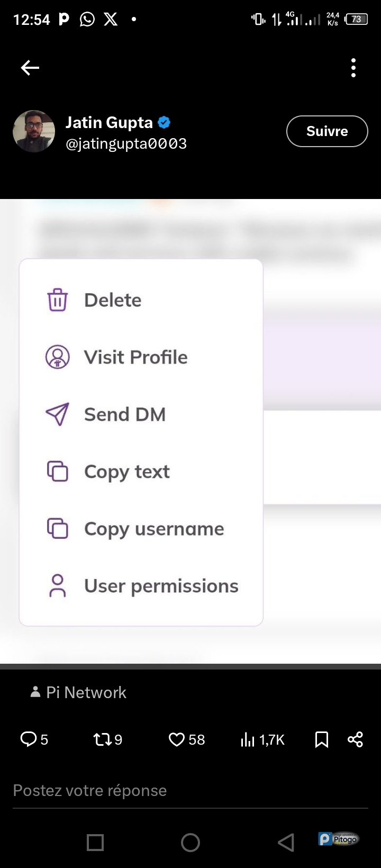
Task: Tap the repost arrows icon
Action: click(x=102, y=739)
